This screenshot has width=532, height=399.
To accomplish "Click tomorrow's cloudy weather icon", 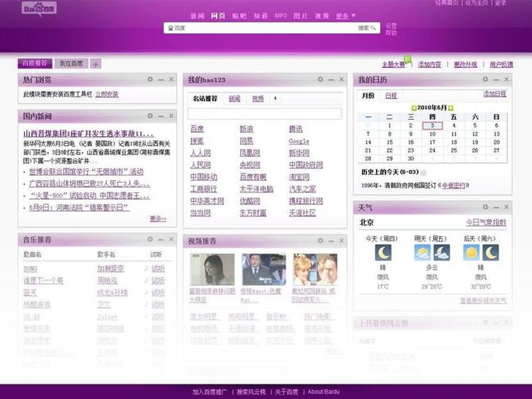I will (422, 253).
